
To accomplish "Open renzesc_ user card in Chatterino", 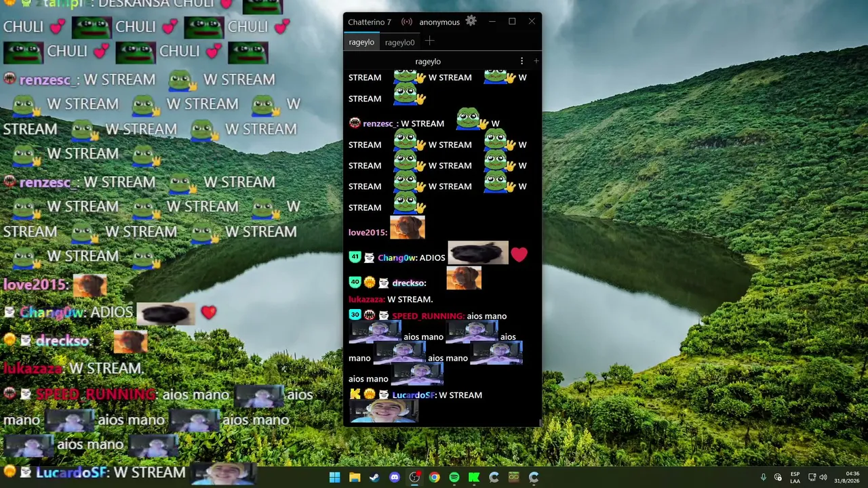I will [380, 123].
